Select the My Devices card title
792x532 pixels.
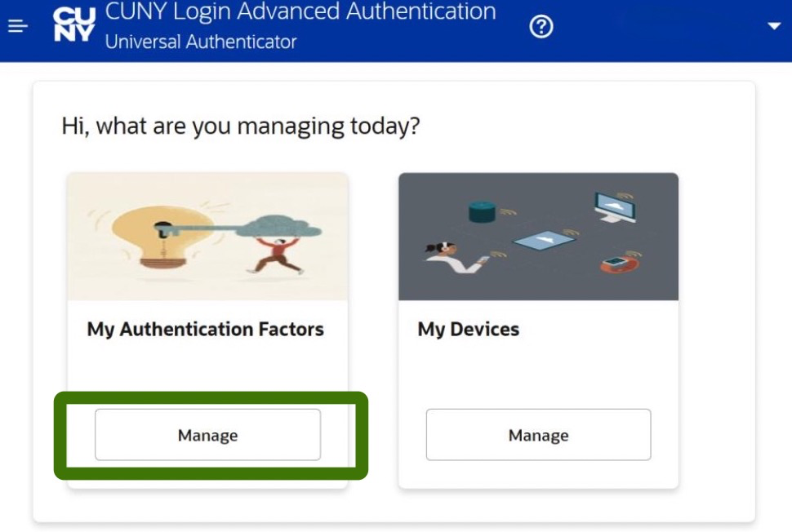tap(468, 329)
